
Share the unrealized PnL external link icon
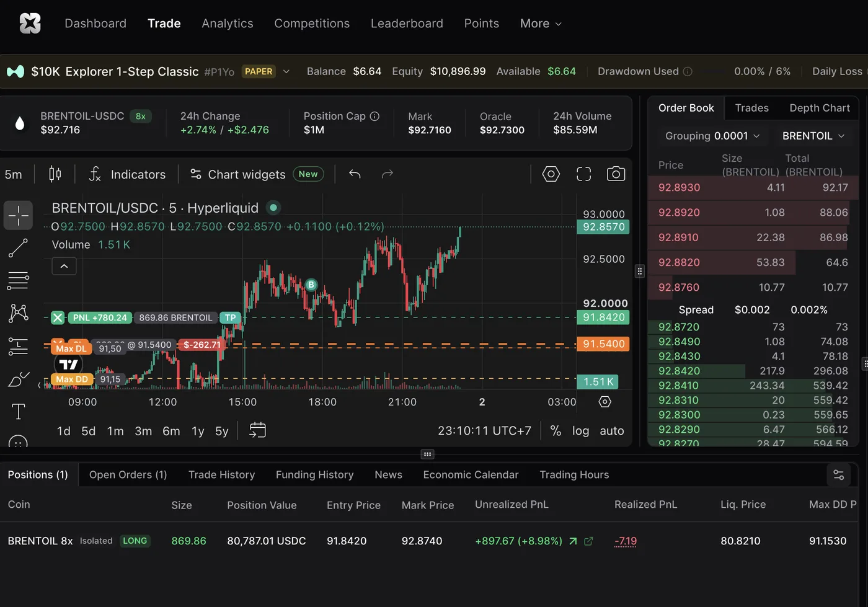(x=588, y=541)
